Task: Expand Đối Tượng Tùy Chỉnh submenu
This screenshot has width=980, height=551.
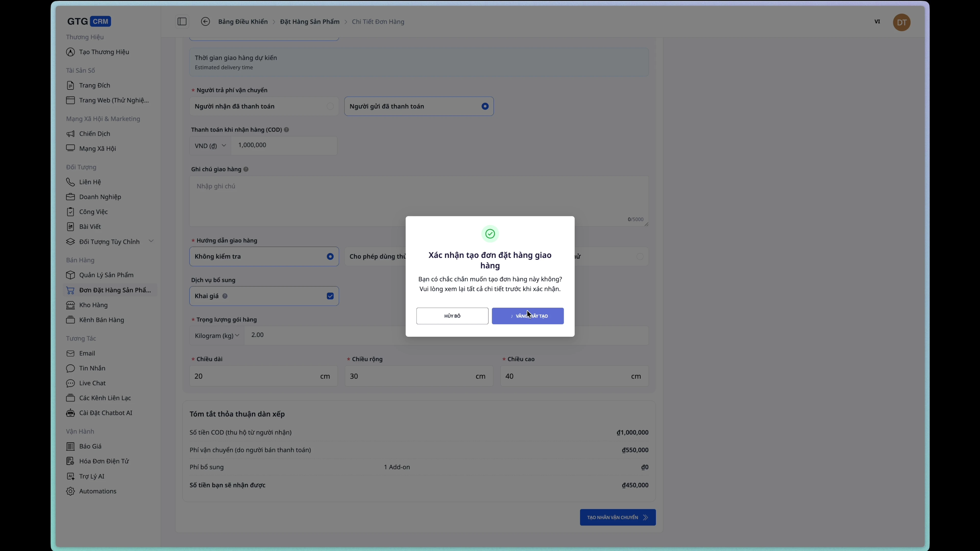Action: click(151, 241)
